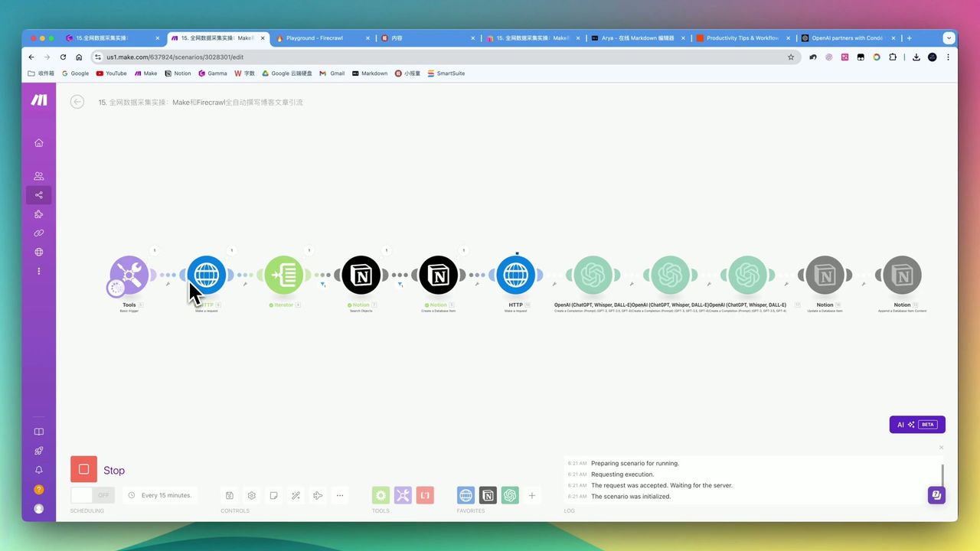
Task: Click the back arrow beside scenario title
Action: coord(77,102)
